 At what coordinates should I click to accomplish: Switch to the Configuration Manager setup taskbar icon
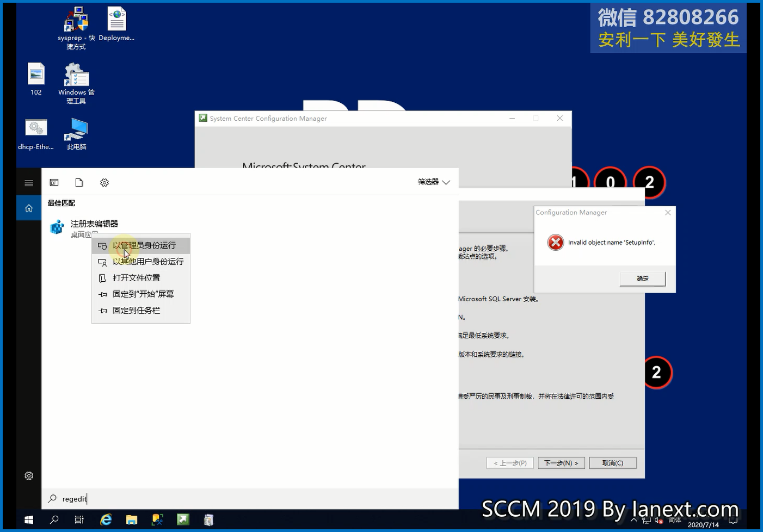click(x=183, y=520)
